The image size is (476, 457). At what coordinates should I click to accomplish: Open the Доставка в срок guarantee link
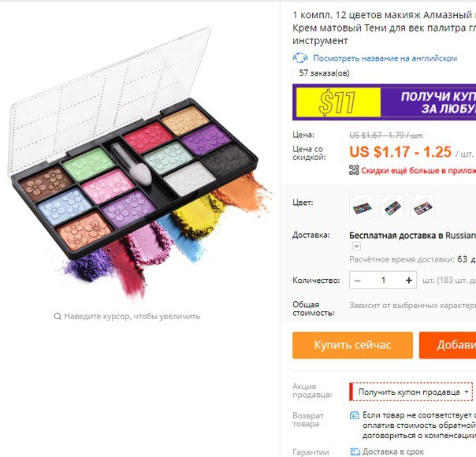tap(393, 451)
